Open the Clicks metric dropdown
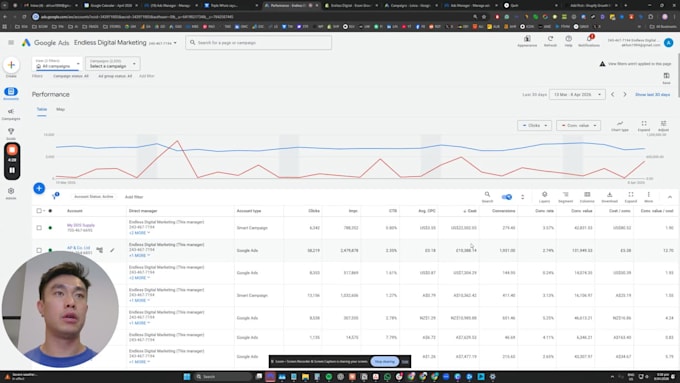This screenshot has height=383, width=680. tap(534, 126)
